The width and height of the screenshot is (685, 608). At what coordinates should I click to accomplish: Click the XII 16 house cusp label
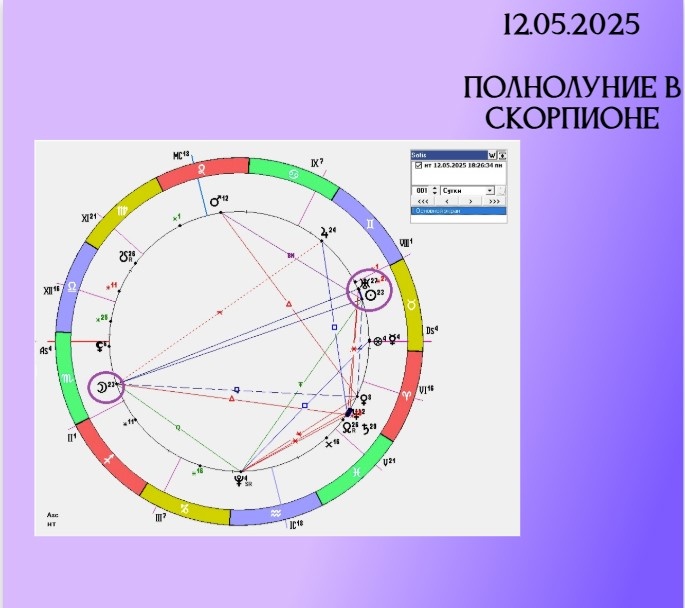click(x=51, y=290)
